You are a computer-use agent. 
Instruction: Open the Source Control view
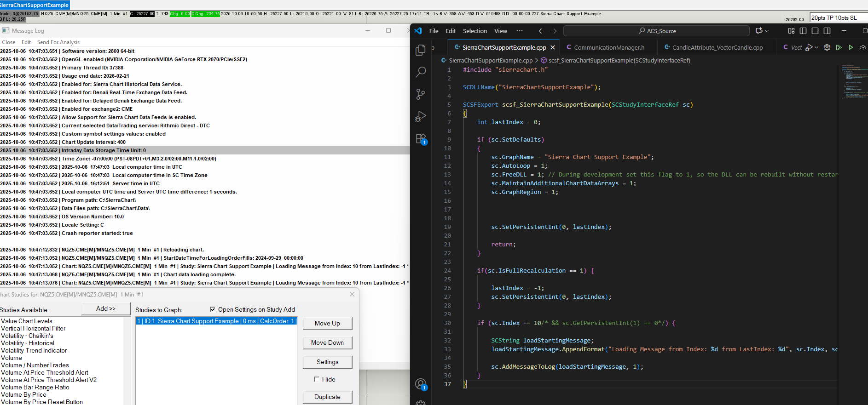click(x=420, y=94)
